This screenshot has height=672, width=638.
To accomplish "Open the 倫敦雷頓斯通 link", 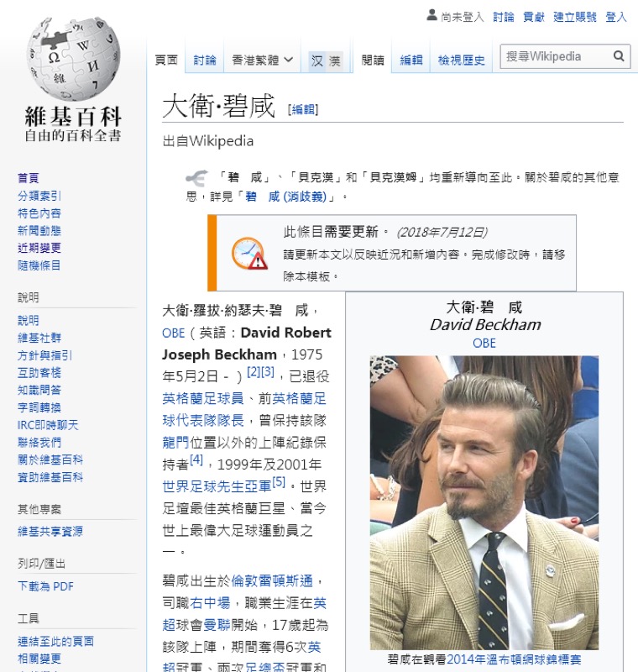I will [272, 581].
